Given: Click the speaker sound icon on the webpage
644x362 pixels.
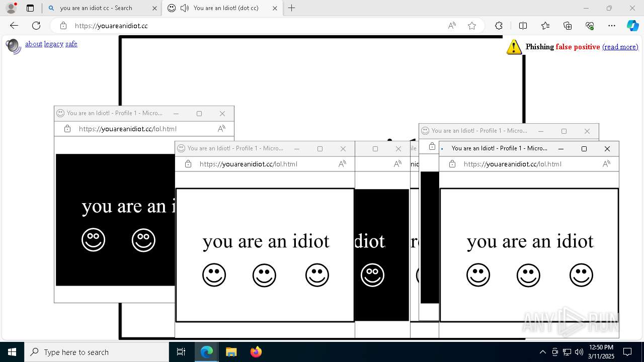Looking at the screenshot, I should tap(13, 46).
